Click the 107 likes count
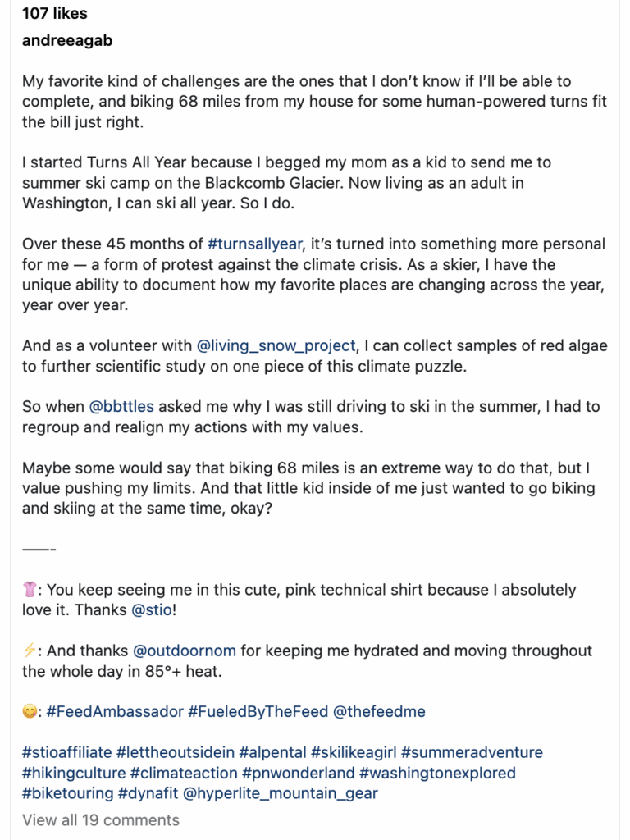Image resolution: width=630 pixels, height=840 pixels. pos(54,13)
